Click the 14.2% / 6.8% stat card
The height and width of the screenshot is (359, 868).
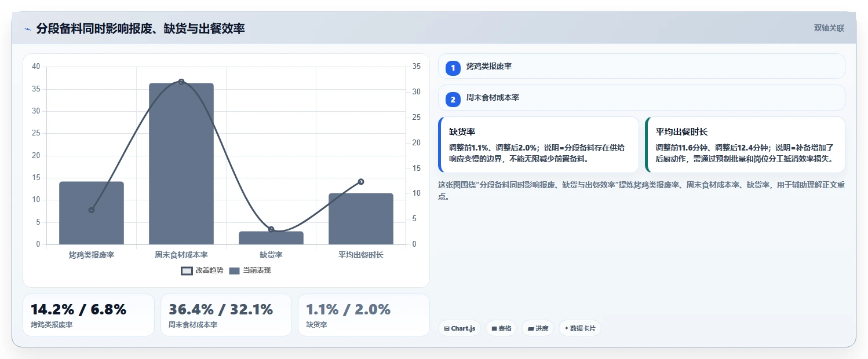click(x=89, y=315)
